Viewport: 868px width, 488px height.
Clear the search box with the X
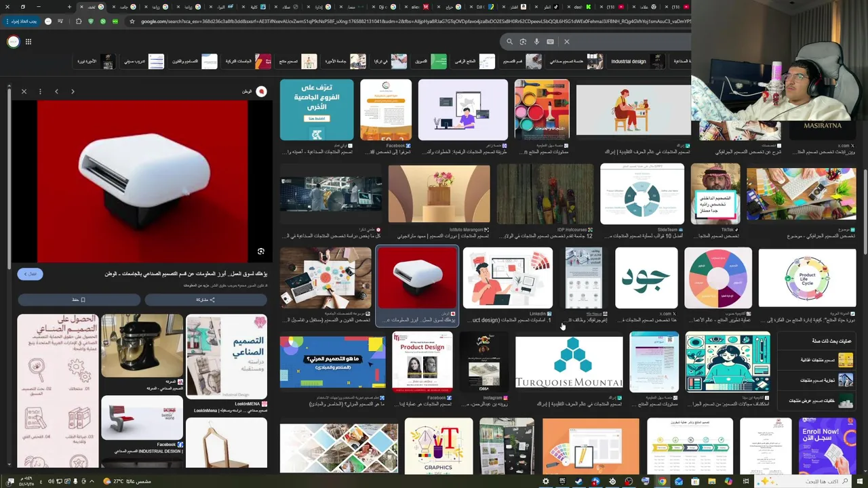(x=567, y=41)
